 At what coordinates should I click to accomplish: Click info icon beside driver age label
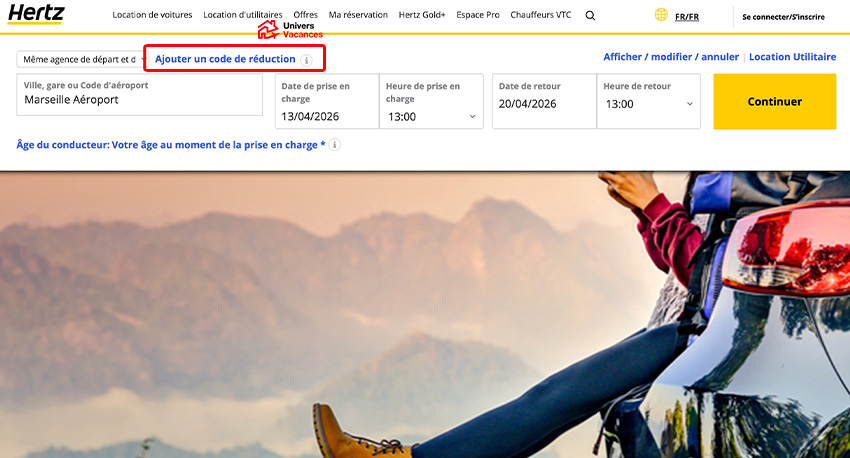point(335,145)
